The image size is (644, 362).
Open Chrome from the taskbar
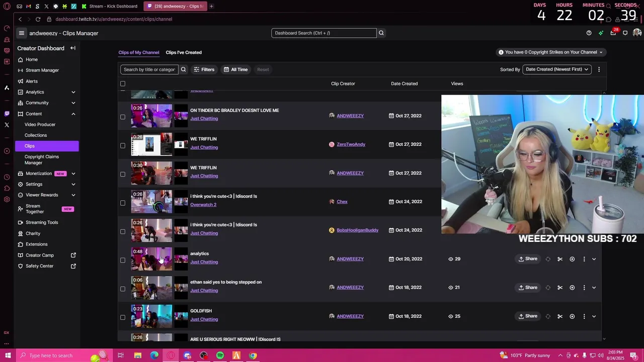[253, 355]
